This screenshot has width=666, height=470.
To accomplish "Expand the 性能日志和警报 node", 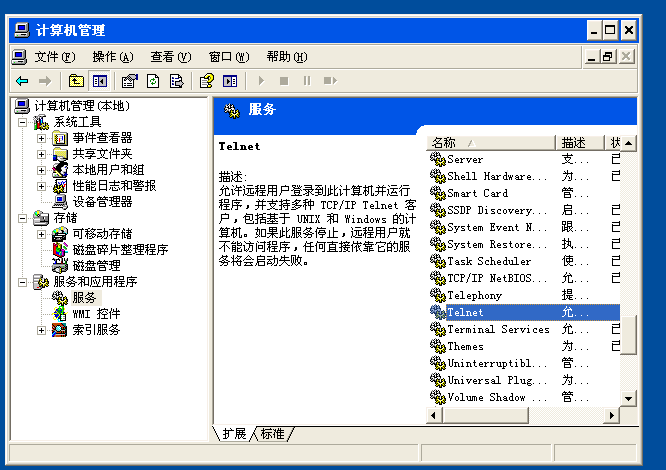I will 41,186.
